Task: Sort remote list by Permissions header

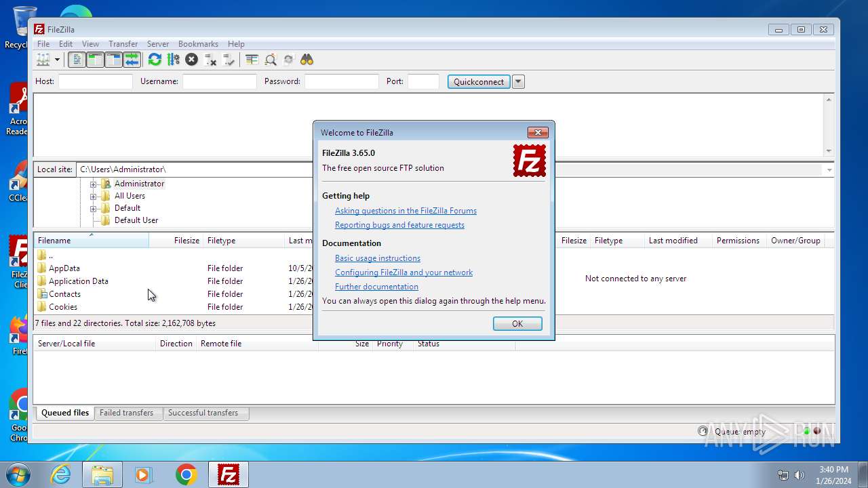Action: coord(739,241)
